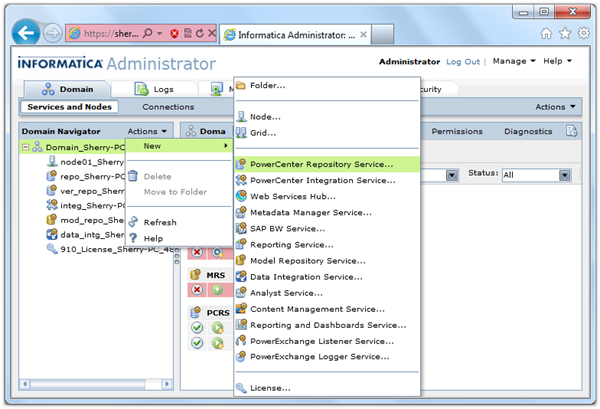Image resolution: width=600 pixels, height=409 pixels.
Task: Click the navigator scrollbar left arrow
Action: (25, 384)
